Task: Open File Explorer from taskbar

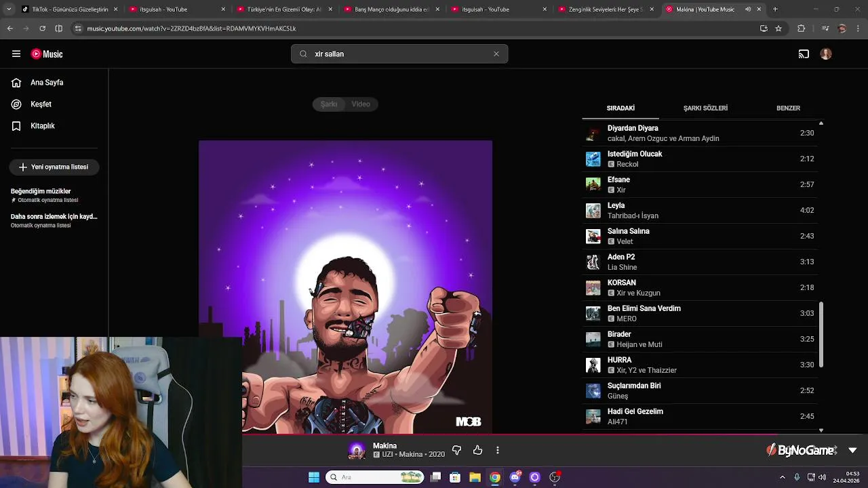Action: point(475,477)
